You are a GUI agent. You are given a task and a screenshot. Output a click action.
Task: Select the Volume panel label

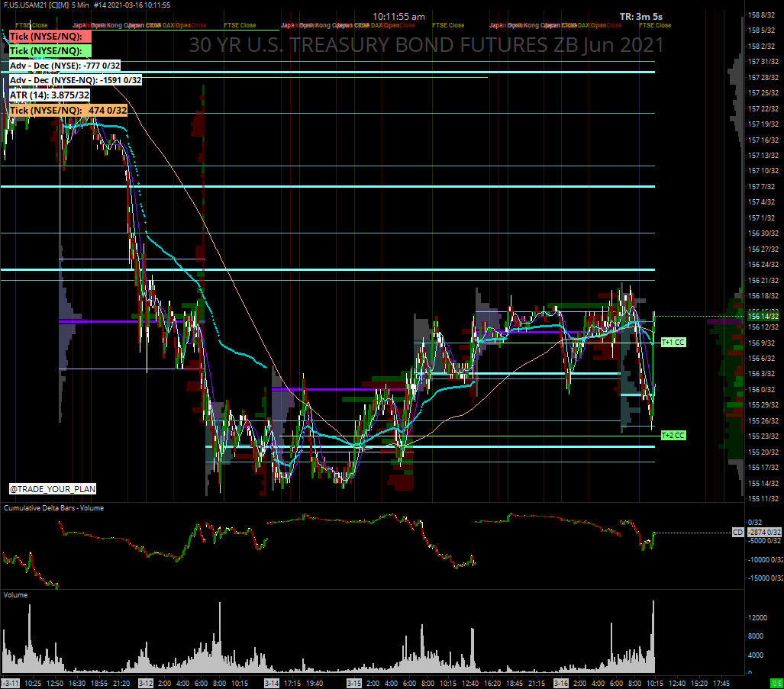(x=17, y=594)
